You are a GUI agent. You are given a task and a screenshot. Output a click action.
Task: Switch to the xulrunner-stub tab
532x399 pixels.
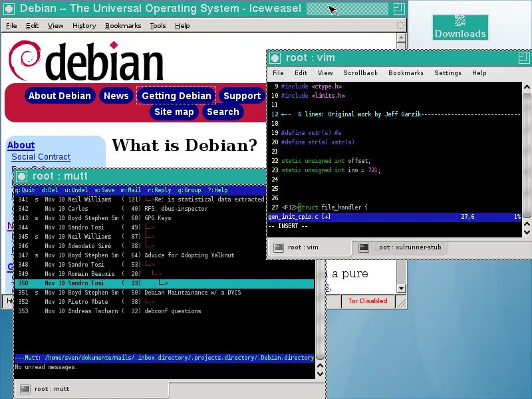[x=400, y=247]
